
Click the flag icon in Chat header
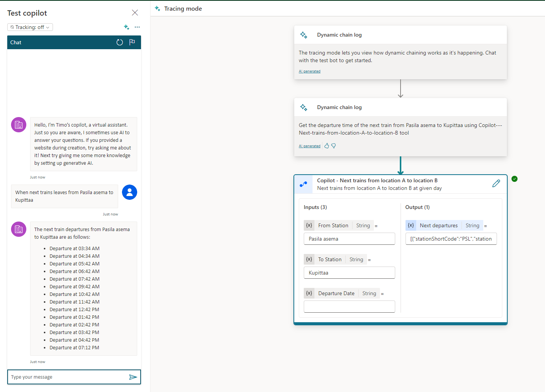[x=132, y=42]
